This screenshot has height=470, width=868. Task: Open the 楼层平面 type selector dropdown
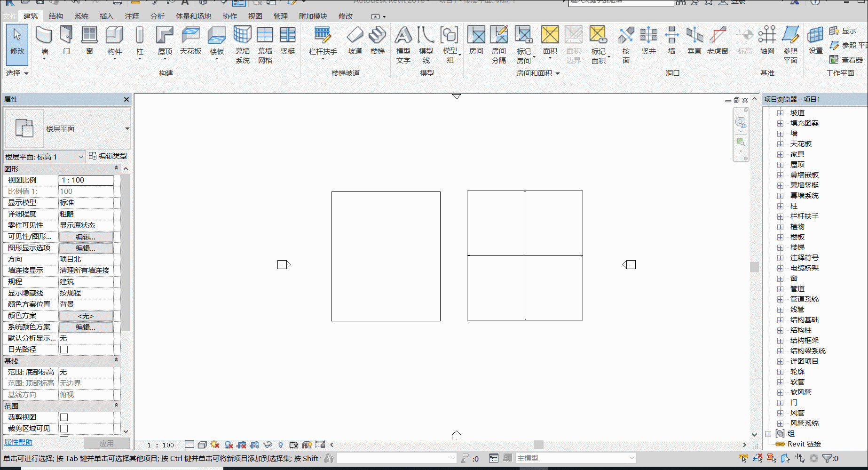click(127, 128)
